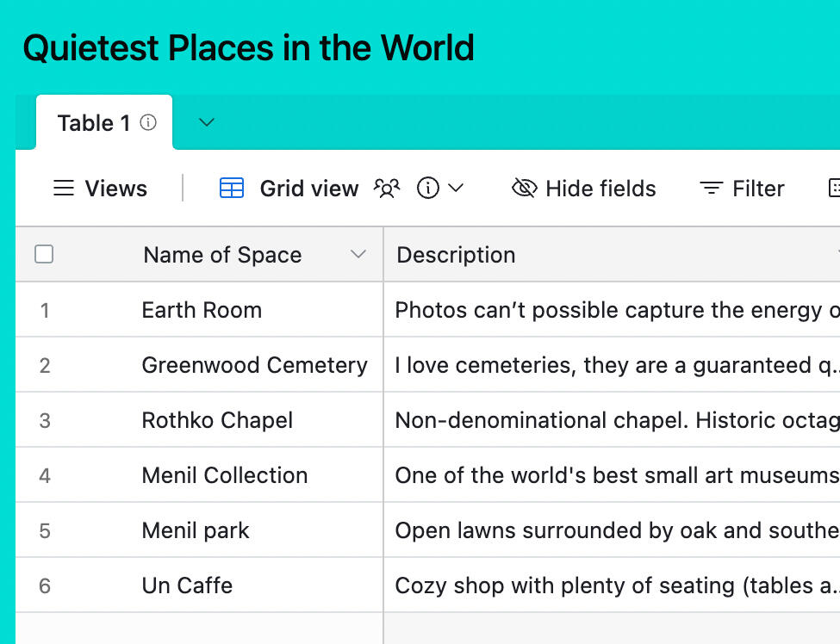Toggle the select-all rows checkbox
The image size is (840, 644).
click(x=44, y=254)
